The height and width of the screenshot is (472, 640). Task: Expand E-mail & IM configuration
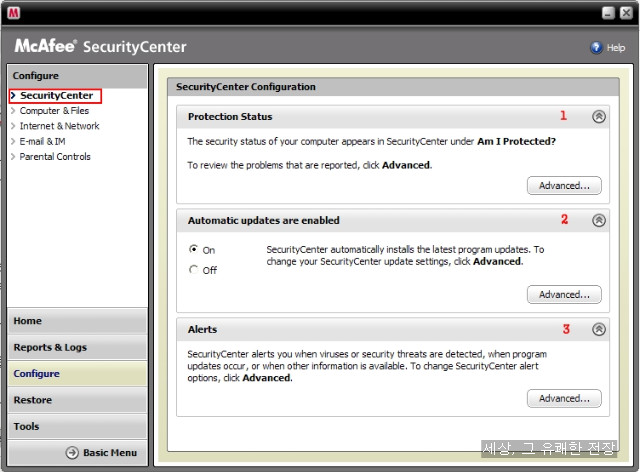coord(42,141)
